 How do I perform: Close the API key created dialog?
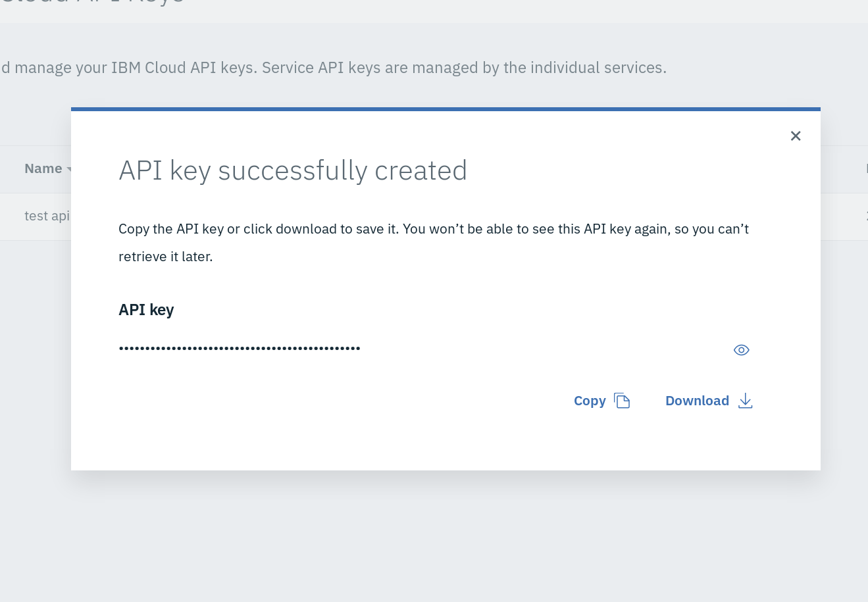click(x=795, y=136)
